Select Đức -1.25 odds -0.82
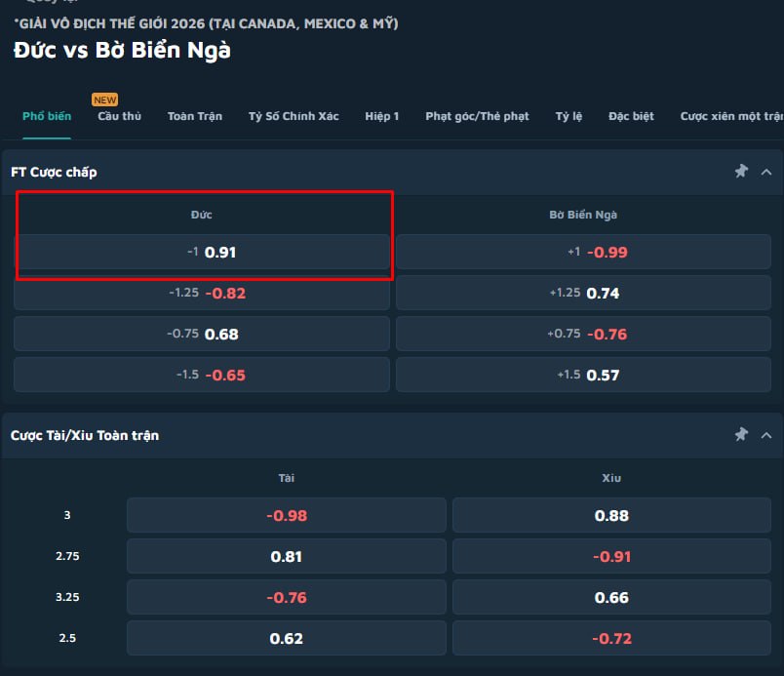Screen dimensions: 784x676 202,293
